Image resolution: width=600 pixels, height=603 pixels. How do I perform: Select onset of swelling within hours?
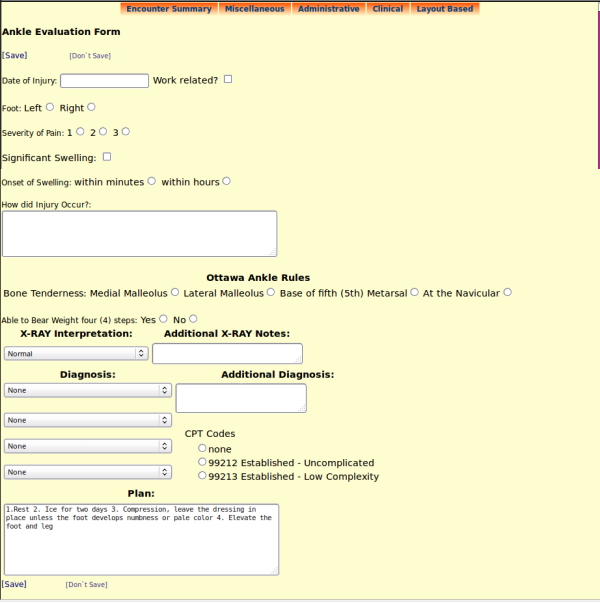[x=227, y=181]
